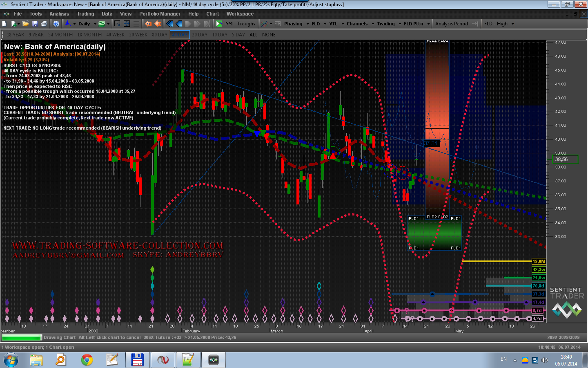The width and height of the screenshot is (588, 368).
Task: Click the Print toolbar icon
Action: [44, 24]
